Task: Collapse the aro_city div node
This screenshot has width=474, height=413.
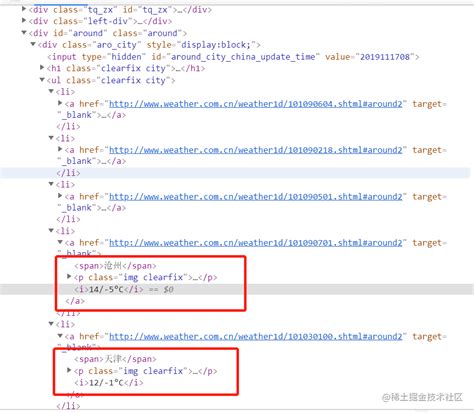Action: pos(33,44)
